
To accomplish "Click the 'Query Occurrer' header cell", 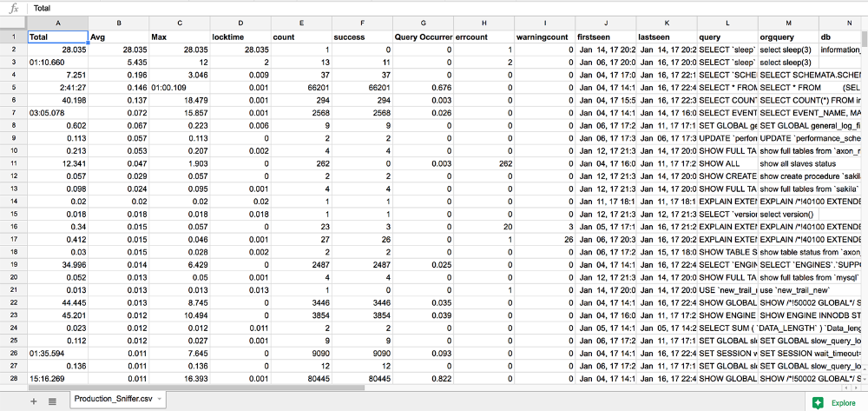I will pos(423,37).
